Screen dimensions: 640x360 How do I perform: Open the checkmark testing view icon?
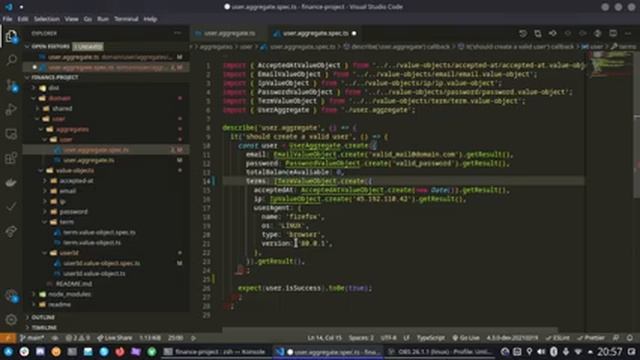pos(11,207)
